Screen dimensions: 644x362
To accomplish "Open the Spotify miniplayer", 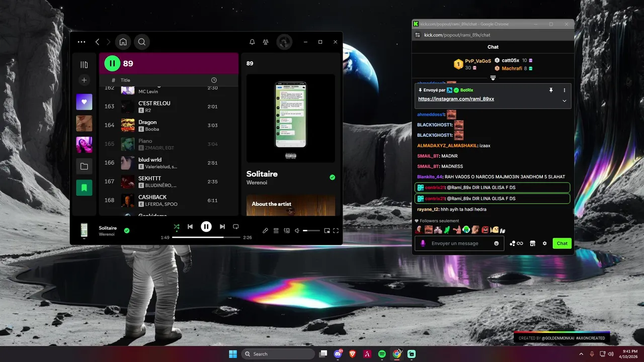I will (327, 231).
